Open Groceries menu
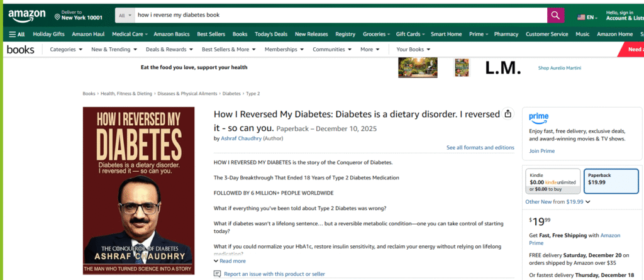Image resolution: width=644 pixels, height=280 pixels. 376,34
